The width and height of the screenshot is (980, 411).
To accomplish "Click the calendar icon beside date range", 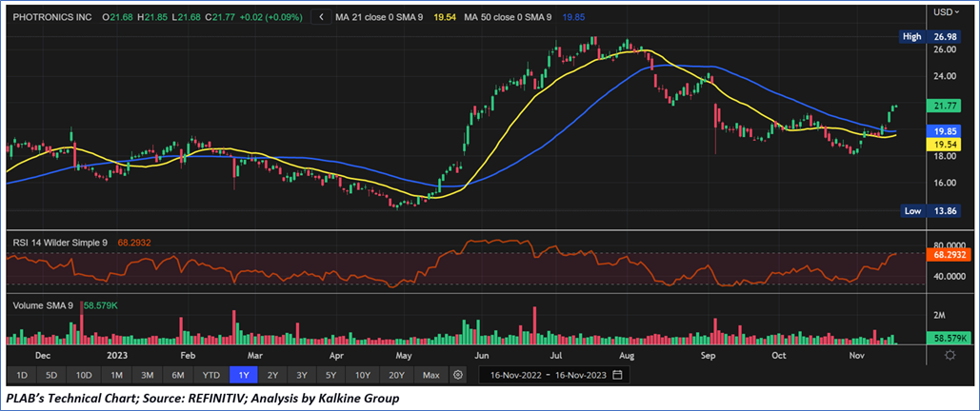I will click(x=618, y=375).
